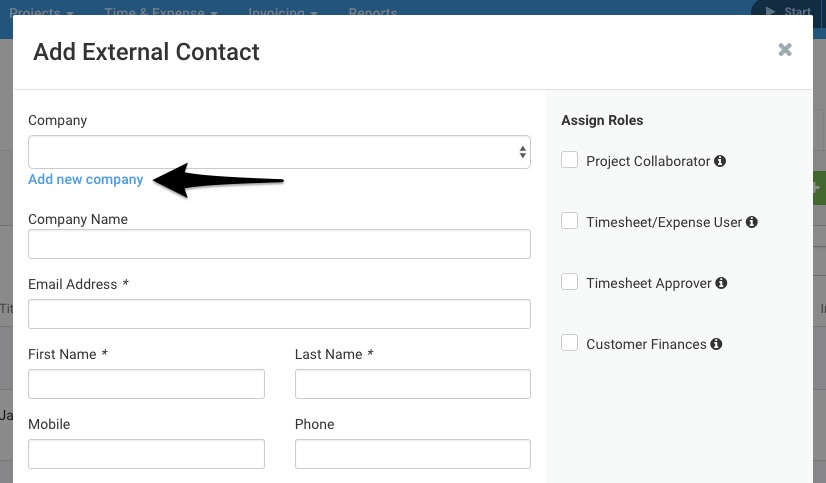
Task: Open the Invoicing menu
Action: pos(283,11)
